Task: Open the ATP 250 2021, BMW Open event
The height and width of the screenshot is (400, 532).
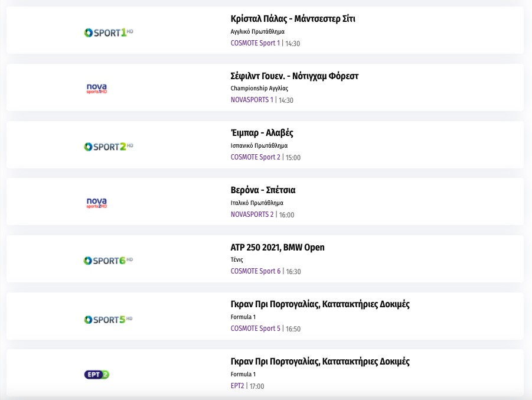Action: tap(278, 248)
